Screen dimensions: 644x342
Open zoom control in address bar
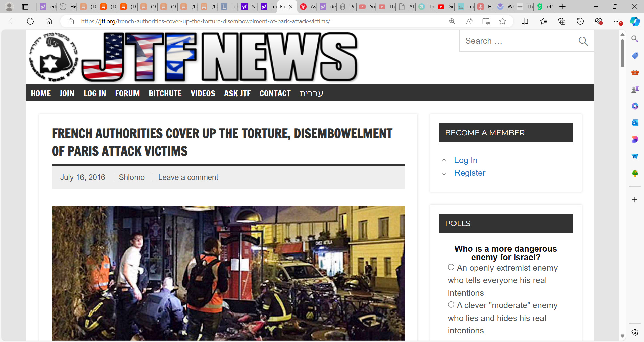tap(452, 21)
